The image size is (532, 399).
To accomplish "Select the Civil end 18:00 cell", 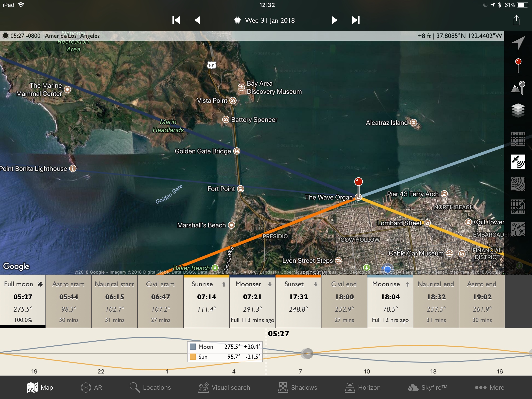I will pyautogui.click(x=344, y=301).
